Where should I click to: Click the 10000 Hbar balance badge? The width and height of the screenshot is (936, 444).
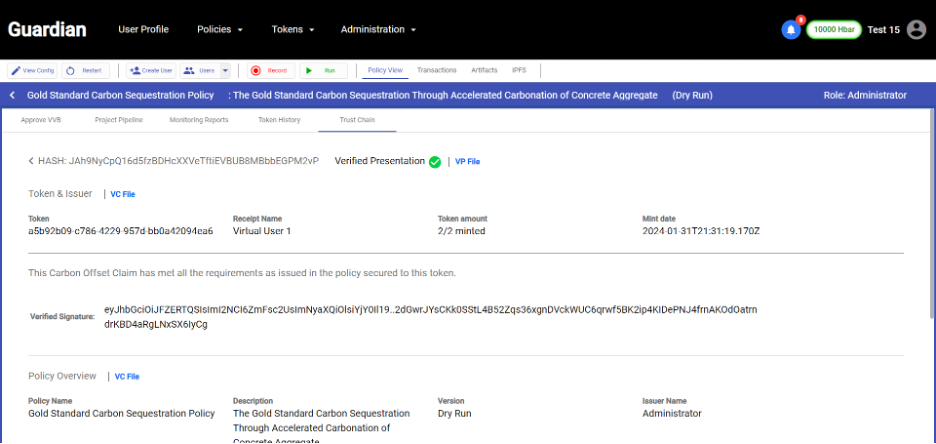point(833,30)
